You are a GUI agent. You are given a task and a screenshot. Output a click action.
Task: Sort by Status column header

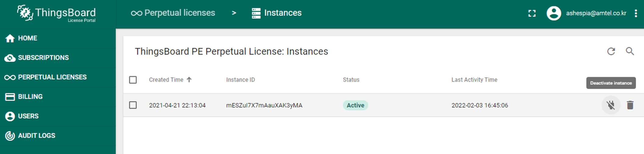351,80
